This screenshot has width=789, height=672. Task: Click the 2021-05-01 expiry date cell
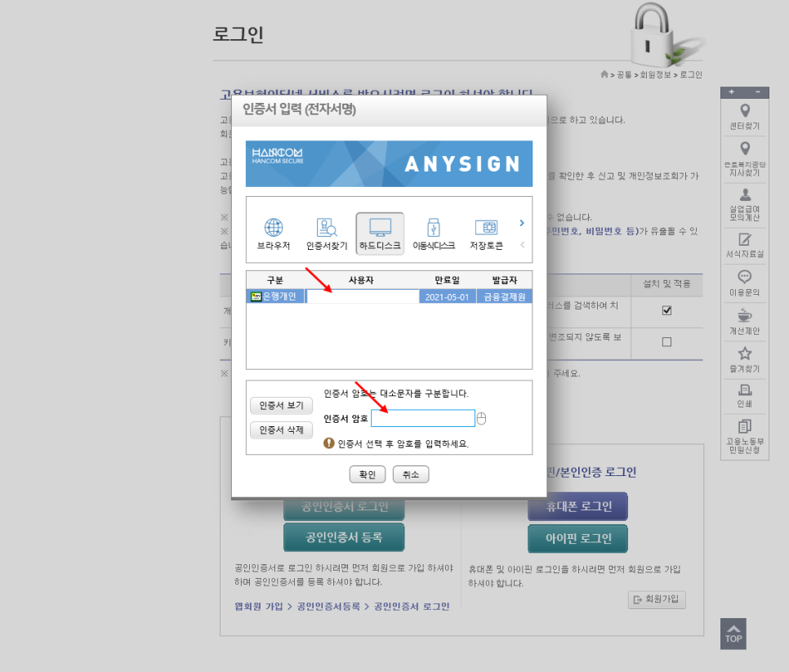point(447,296)
